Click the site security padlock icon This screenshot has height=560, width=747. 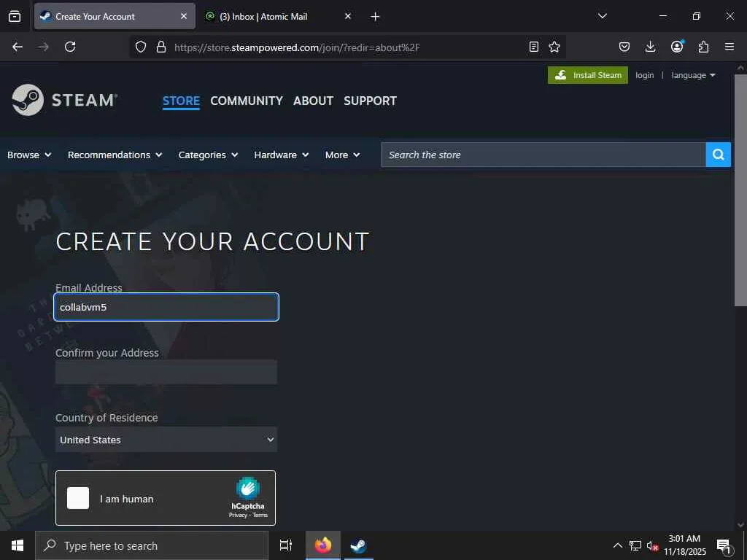coord(161,47)
